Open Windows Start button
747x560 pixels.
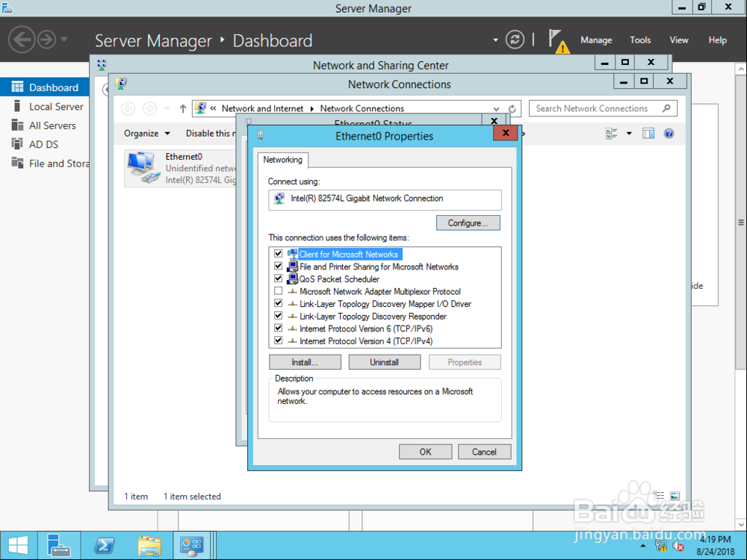click(x=18, y=545)
